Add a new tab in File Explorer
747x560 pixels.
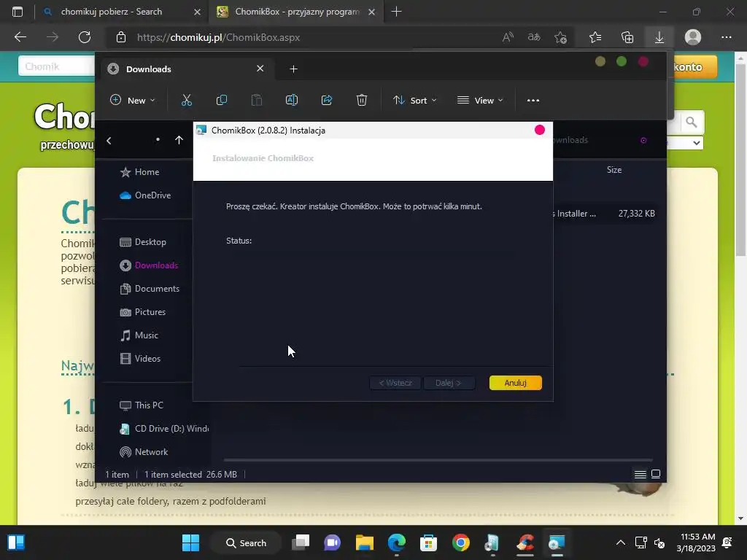[293, 69]
